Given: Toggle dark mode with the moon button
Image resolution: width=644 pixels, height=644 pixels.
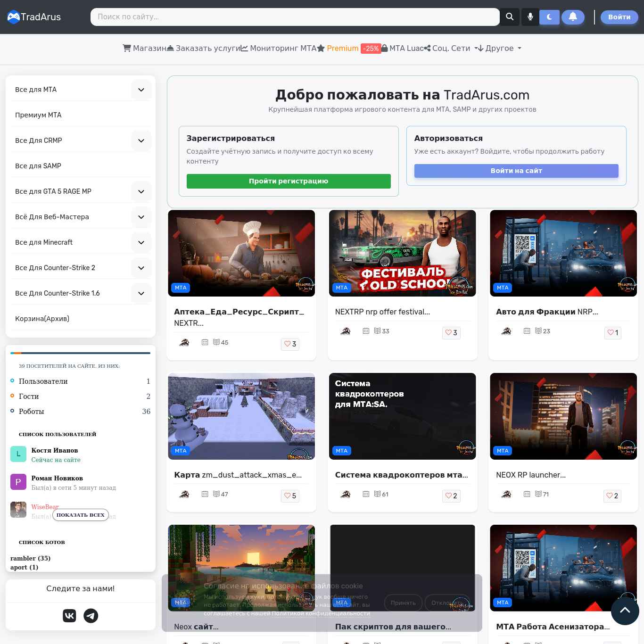Looking at the screenshot, I should pyautogui.click(x=549, y=17).
